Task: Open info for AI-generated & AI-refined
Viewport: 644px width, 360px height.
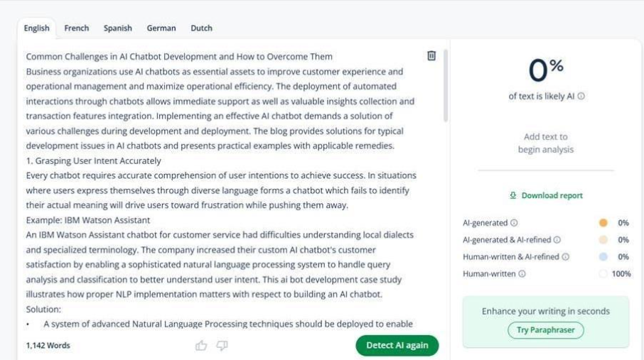Action: coord(557,240)
